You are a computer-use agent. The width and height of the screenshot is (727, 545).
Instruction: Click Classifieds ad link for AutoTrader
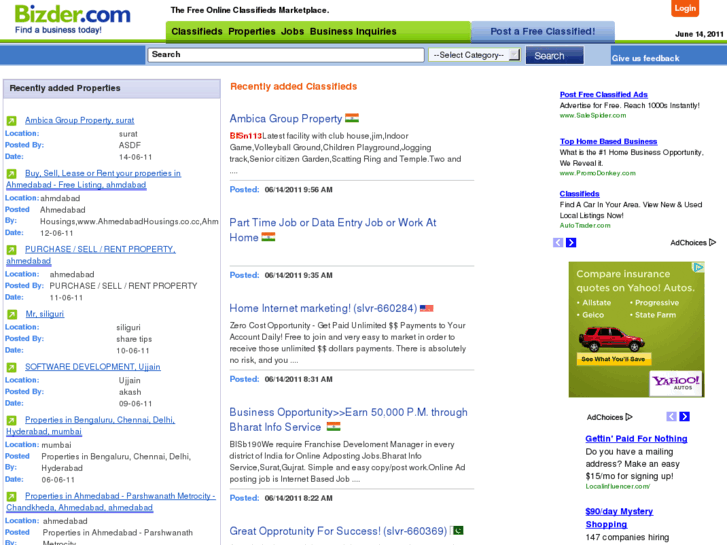580,194
